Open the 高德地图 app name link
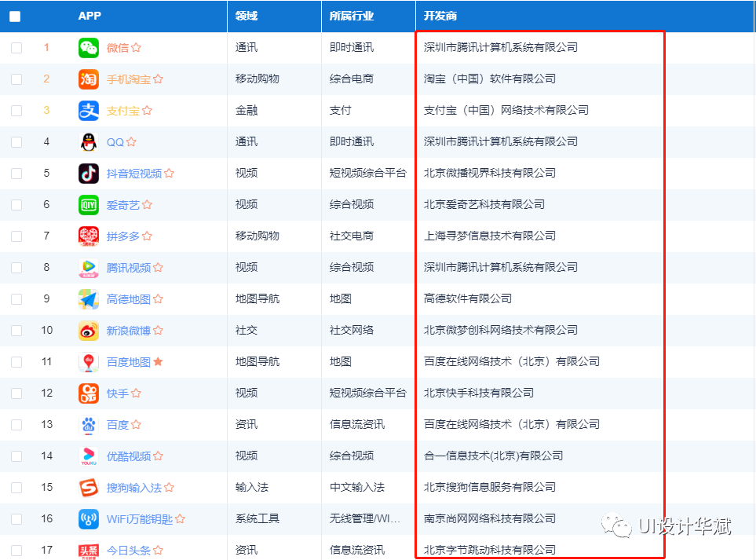 (x=129, y=299)
